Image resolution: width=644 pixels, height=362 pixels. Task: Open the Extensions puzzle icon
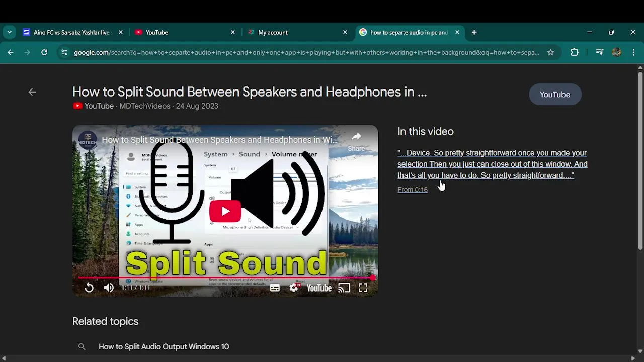point(574,52)
